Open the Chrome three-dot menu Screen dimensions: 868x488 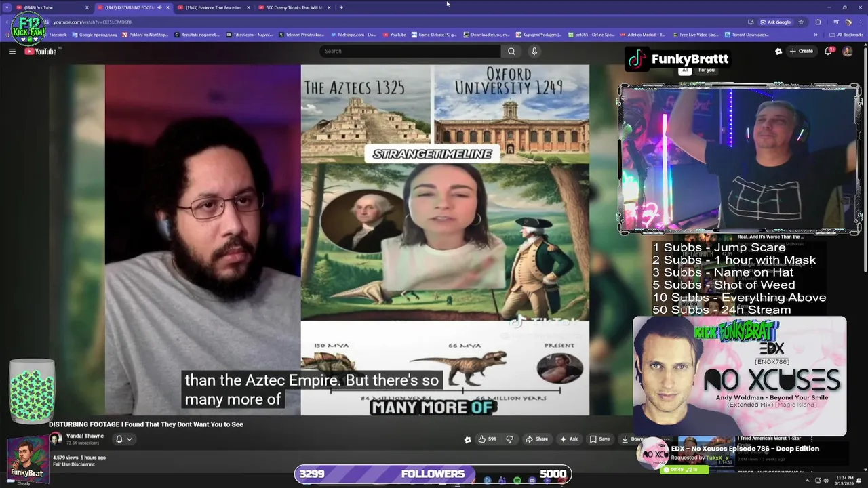point(859,22)
